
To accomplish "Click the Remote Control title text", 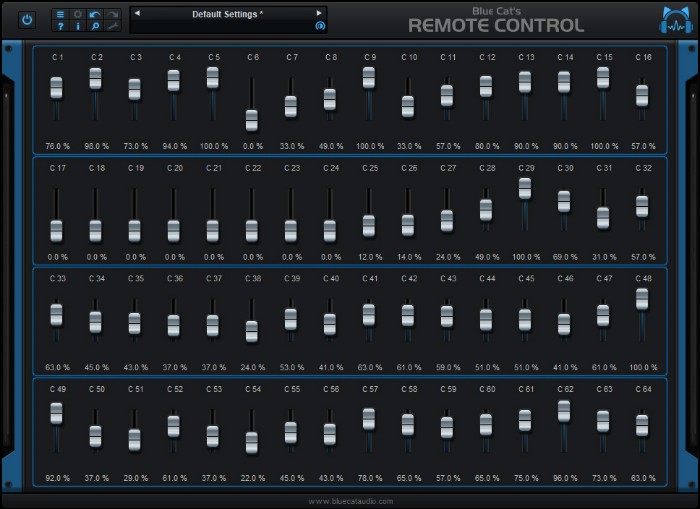I will [496, 25].
